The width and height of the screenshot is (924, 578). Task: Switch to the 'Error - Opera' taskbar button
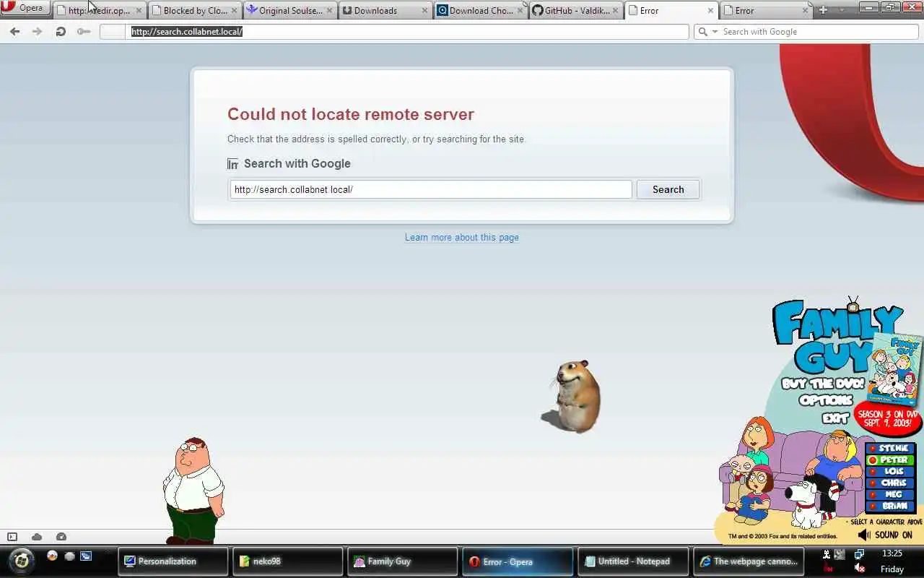click(x=517, y=561)
